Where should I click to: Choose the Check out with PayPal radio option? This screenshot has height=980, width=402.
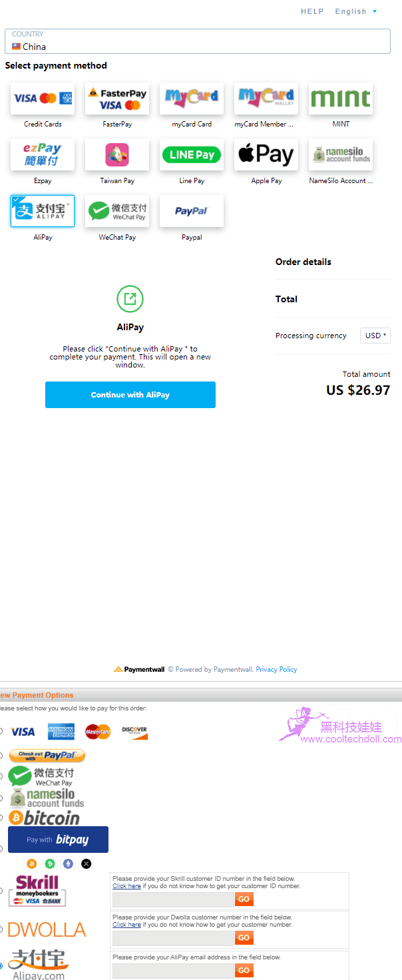click(x=1, y=756)
